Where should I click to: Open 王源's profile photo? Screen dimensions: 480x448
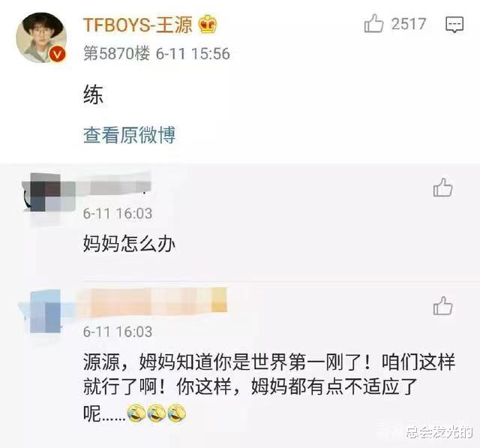41,38
